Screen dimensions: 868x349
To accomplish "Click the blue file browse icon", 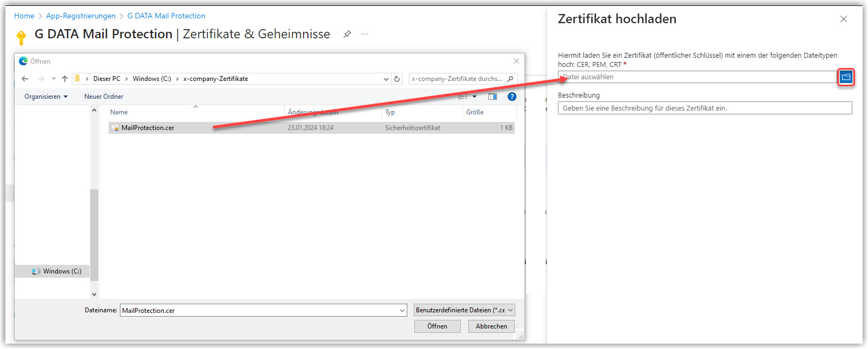I will [846, 77].
